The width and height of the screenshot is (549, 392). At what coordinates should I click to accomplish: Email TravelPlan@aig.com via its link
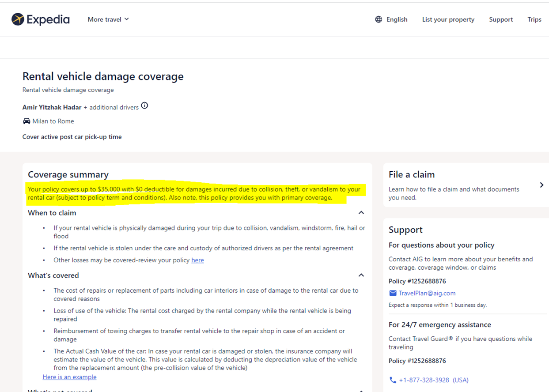[x=427, y=293]
